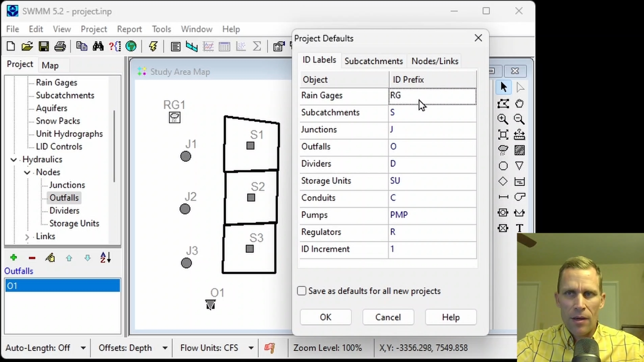Image resolution: width=644 pixels, height=362 pixels.
Task: Open the Offsets dropdown in status bar
Action: (x=165, y=348)
